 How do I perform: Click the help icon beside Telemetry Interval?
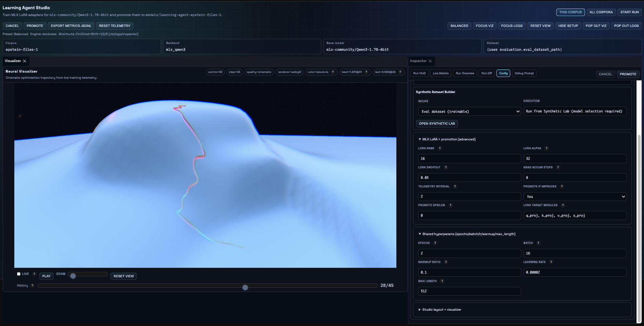coord(455,186)
